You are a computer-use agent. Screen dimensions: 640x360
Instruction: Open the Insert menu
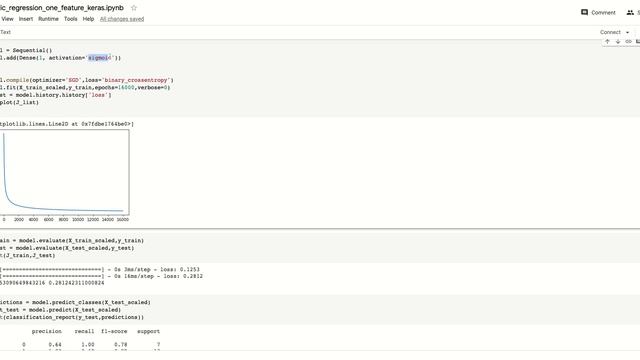click(26, 19)
